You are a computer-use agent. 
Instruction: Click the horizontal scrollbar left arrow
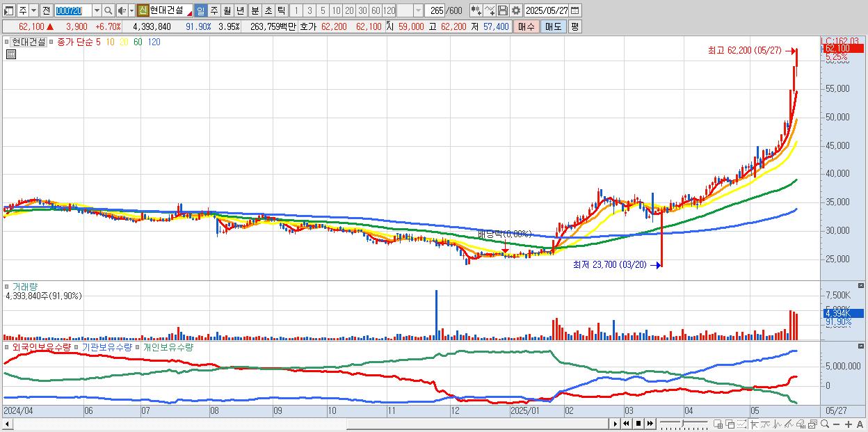point(6,424)
